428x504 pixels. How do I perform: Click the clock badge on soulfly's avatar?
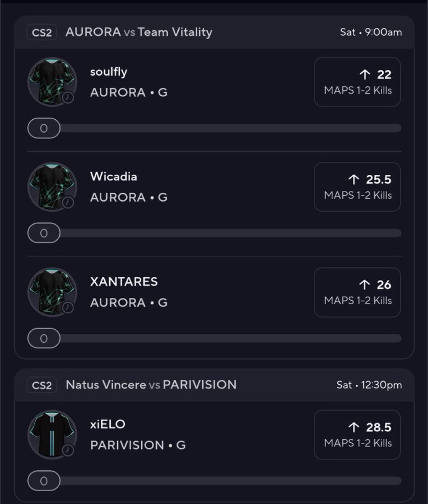[x=68, y=98]
